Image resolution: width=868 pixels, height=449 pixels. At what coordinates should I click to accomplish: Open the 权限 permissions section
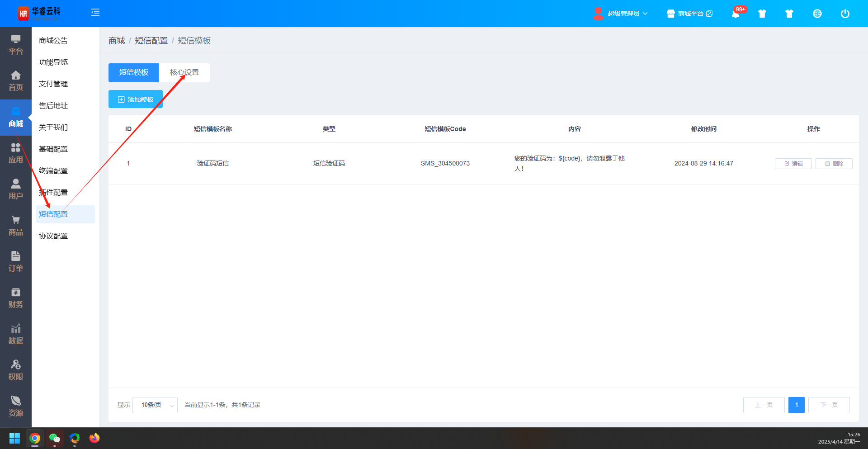[x=16, y=370]
